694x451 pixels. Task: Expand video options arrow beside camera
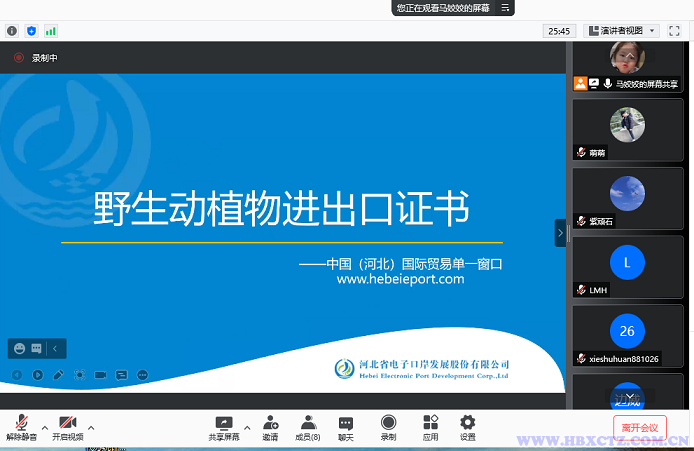91,427
